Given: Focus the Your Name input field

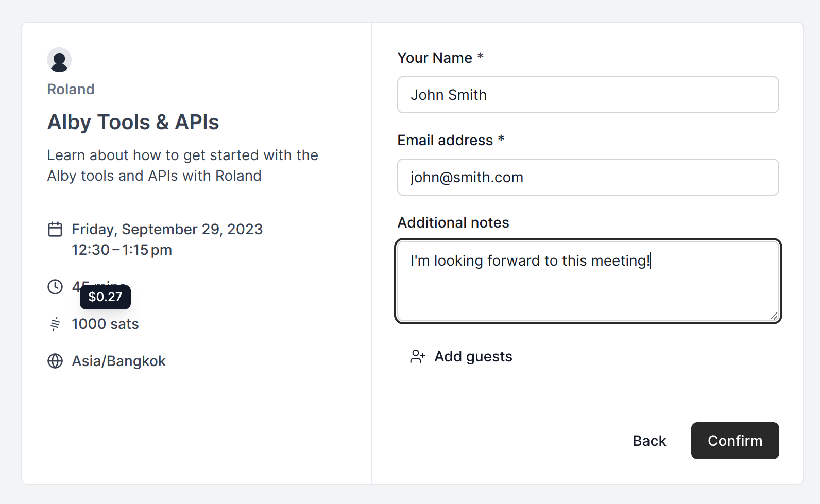Looking at the screenshot, I should tap(588, 95).
